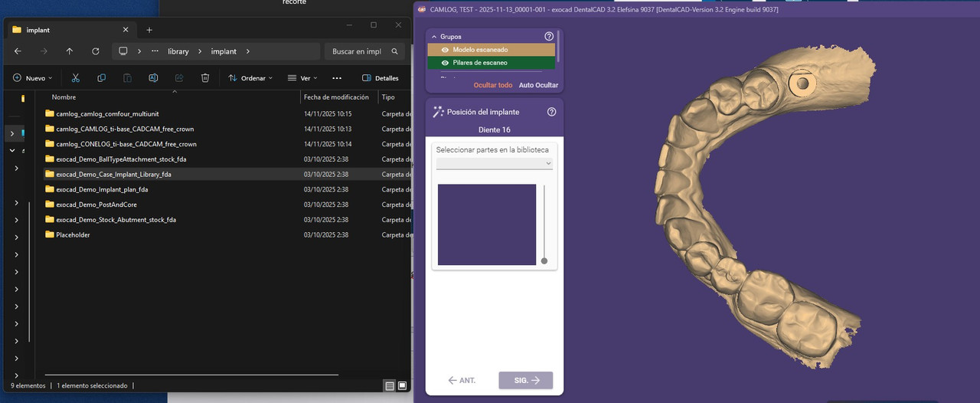The width and height of the screenshot is (980, 403).
Task: Click the Copy icon in Explorer toolbar
Action: 101,78
